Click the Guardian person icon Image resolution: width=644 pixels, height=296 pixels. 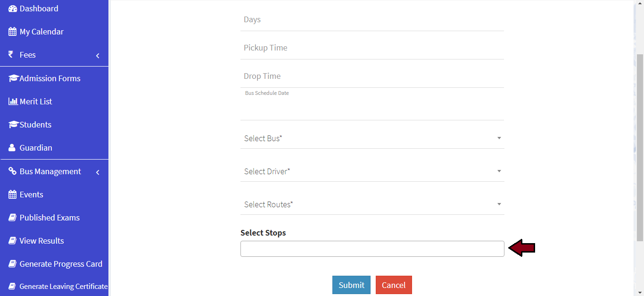[12, 148]
